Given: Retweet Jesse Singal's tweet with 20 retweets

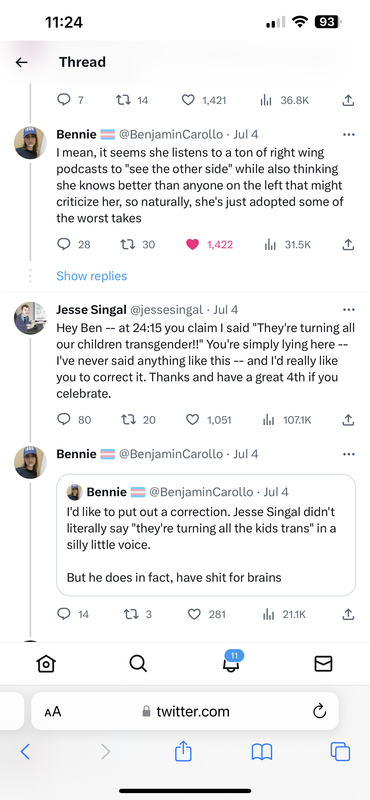Looking at the screenshot, I should click(127, 420).
